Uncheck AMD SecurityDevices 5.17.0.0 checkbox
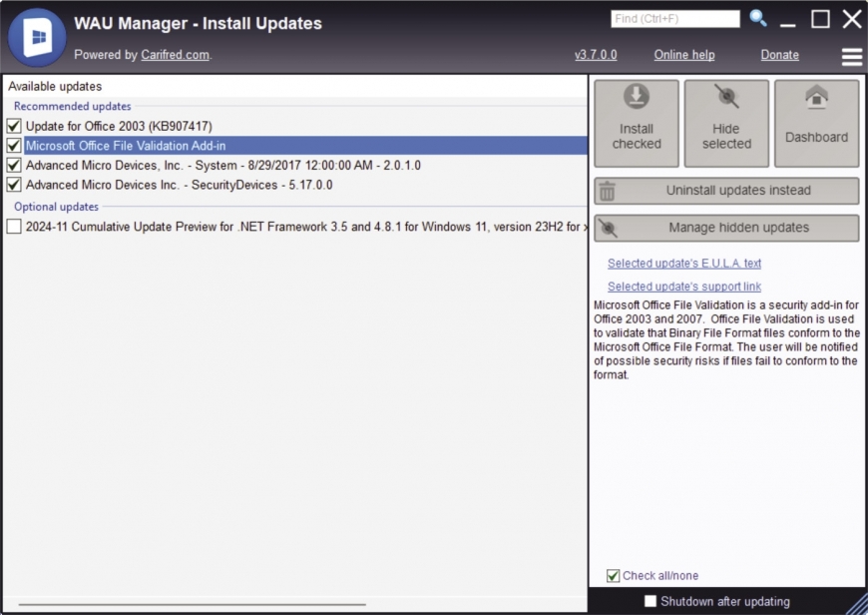Screen dimensions: 868x615 click(14, 185)
